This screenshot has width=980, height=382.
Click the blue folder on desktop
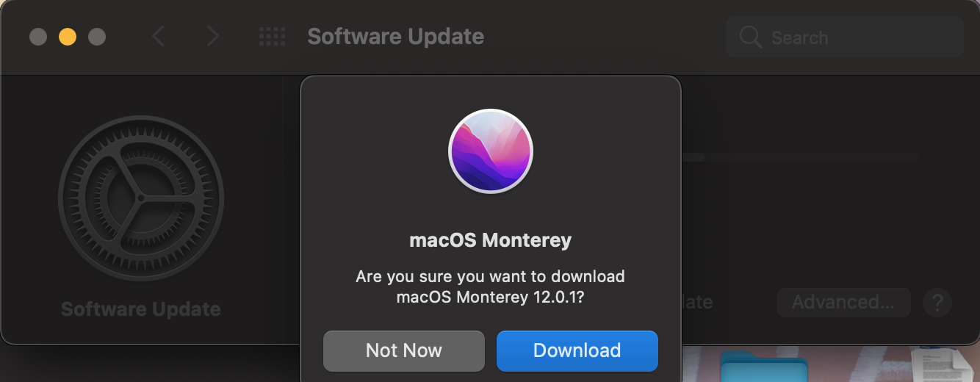tap(764, 367)
